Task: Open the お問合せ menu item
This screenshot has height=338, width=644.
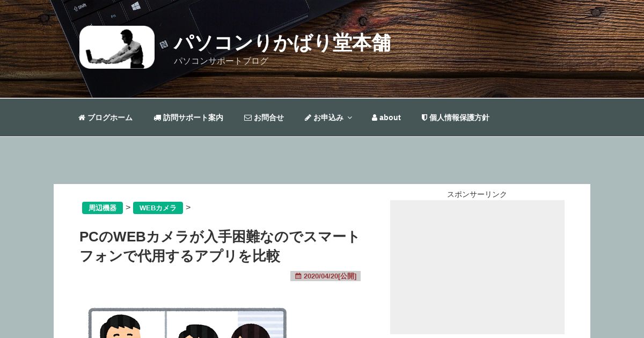Action: [264, 117]
